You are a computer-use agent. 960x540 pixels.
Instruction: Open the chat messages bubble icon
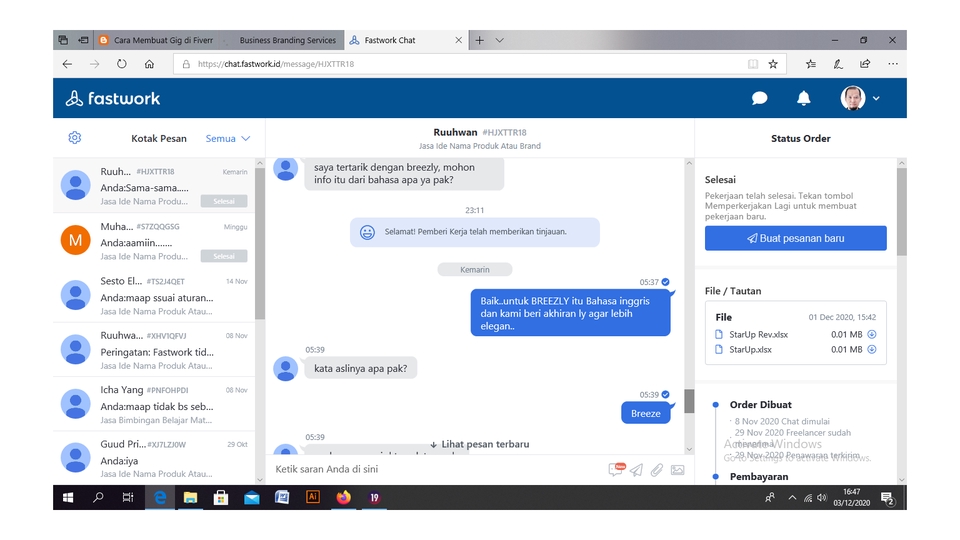click(x=759, y=98)
